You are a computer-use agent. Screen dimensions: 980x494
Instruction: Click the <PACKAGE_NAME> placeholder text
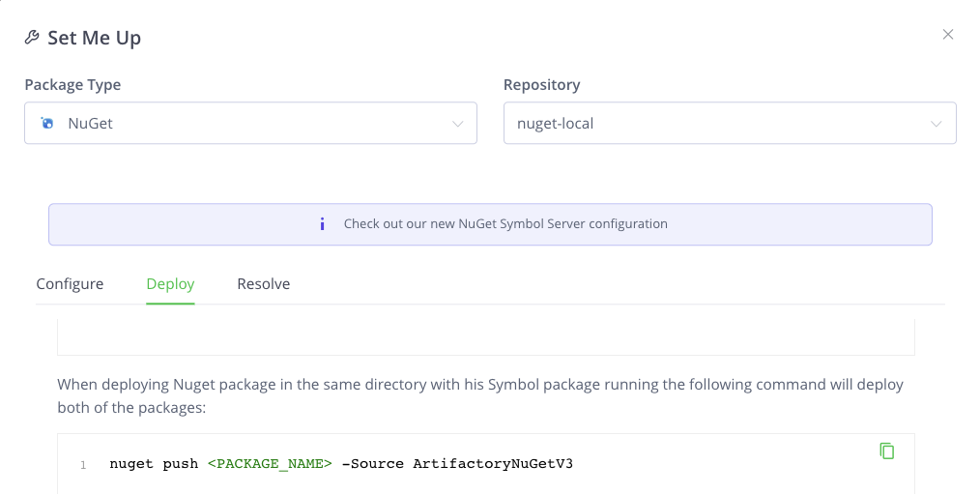point(270,464)
